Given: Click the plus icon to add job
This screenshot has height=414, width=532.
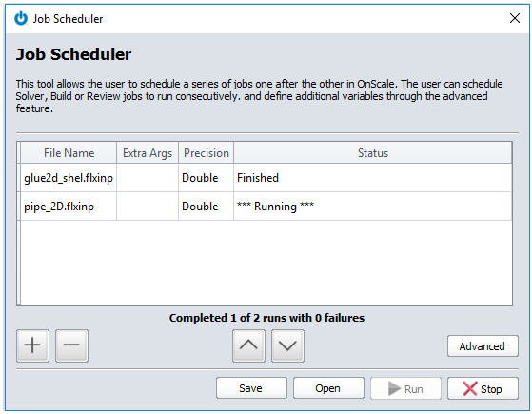Looking at the screenshot, I should pyautogui.click(x=32, y=345).
